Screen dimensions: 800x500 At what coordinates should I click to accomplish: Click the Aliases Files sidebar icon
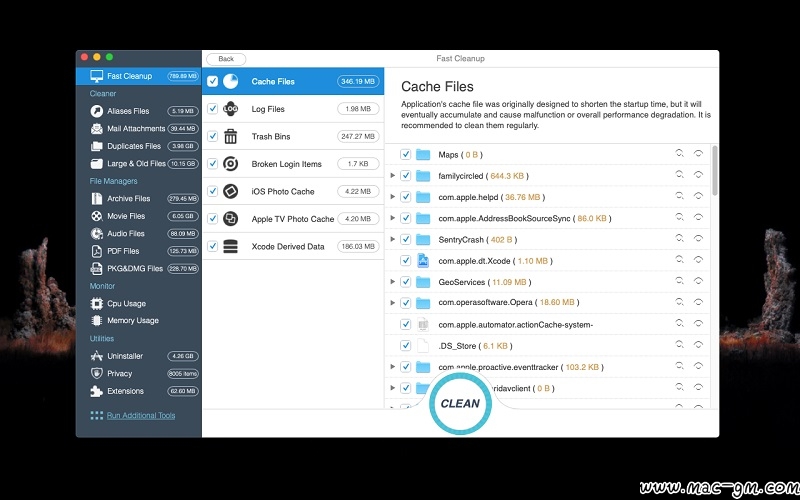click(96, 111)
